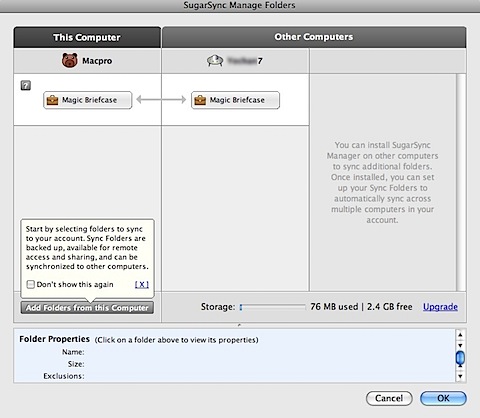Confirm with the OK button
The height and width of the screenshot is (418, 480).
(x=443, y=398)
